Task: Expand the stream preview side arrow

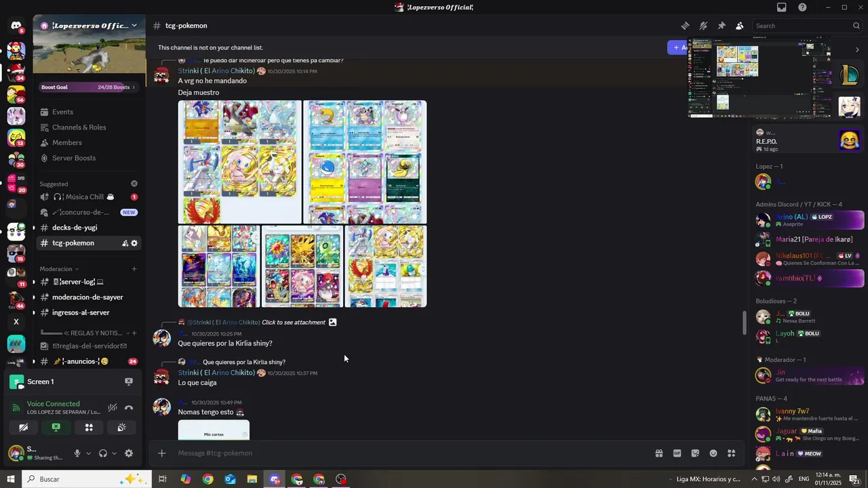Action: pos(857,49)
